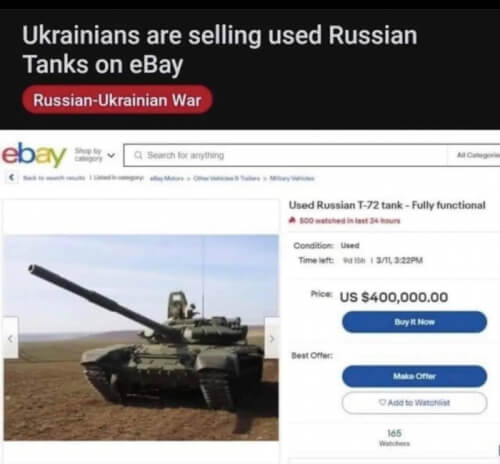Click the Russian-Ukrainian War tag
Screen dimensions: 500x464
point(117,100)
